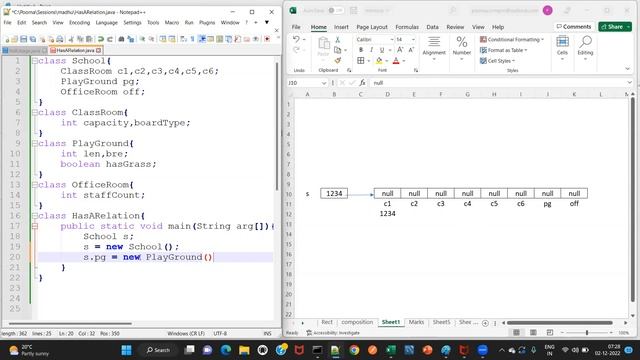Toggle the AutoSave switch in Excel
Image resolution: width=640 pixels, height=360 pixels.
(x=336, y=11)
